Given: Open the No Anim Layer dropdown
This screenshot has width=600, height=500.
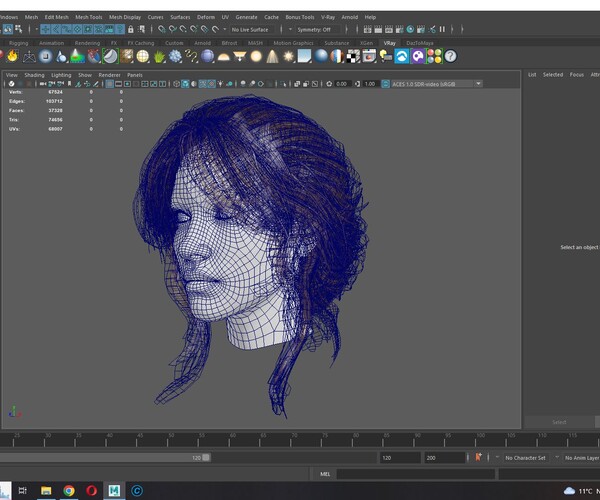Looking at the screenshot, I should pos(581,458).
